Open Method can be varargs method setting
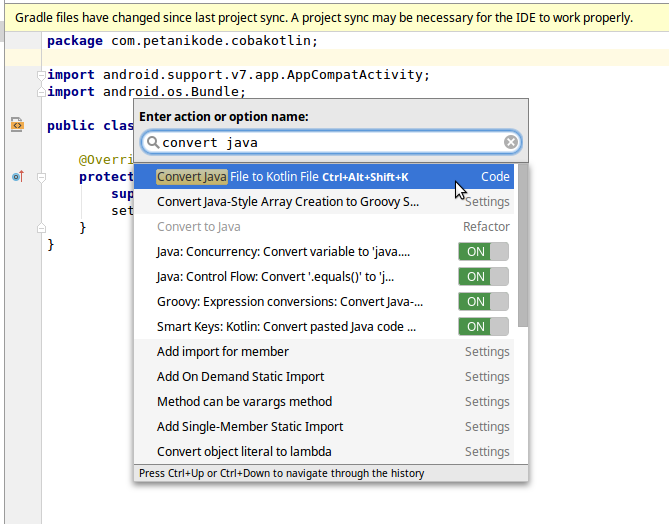Viewport: 669px width, 524px height. (324, 402)
